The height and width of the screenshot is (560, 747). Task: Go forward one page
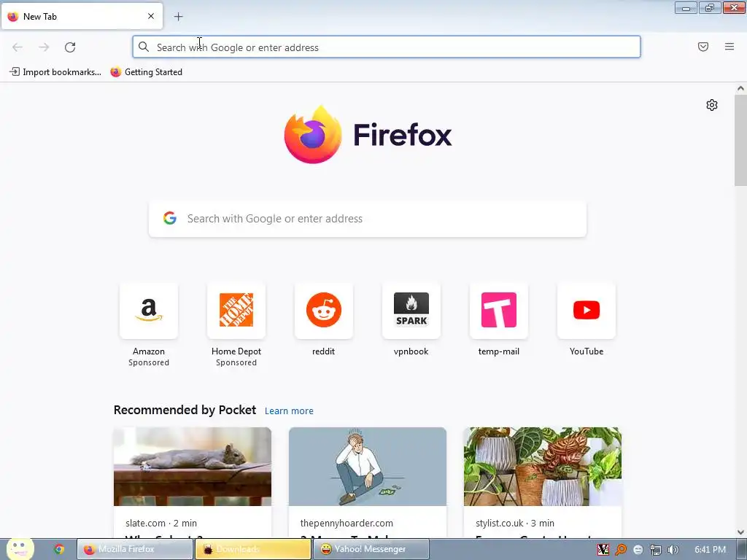pyautogui.click(x=44, y=47)
